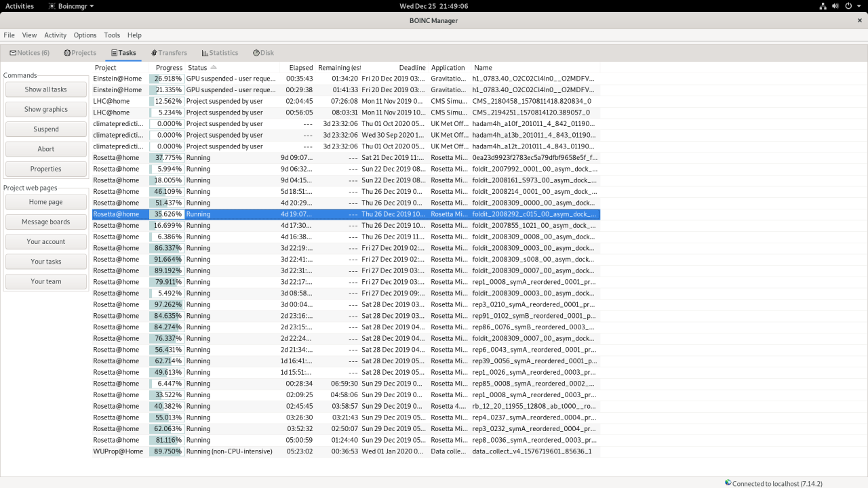The height and width of the screenshot is (488, 868).
Task: Click the Status column sort arrow
Action: [214, 67]
